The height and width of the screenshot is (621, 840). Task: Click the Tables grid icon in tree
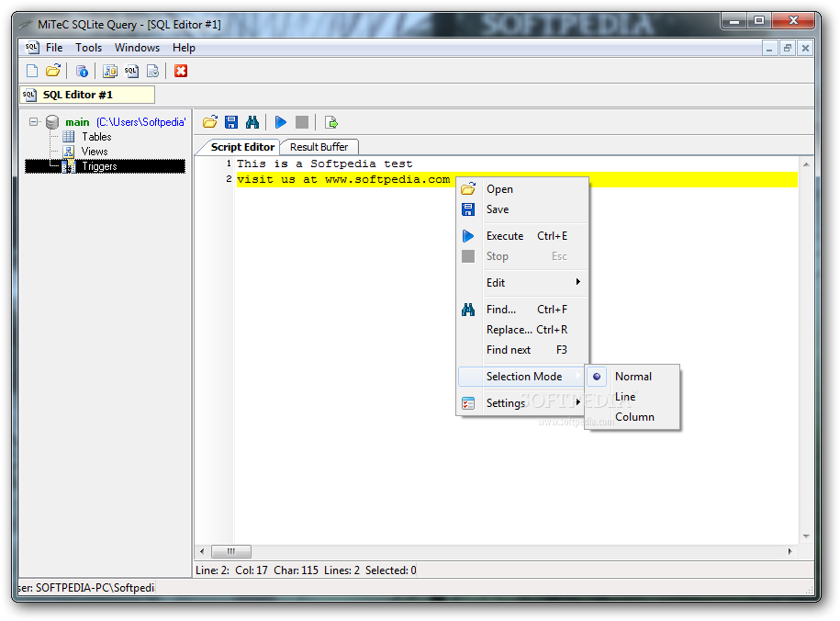69,137
